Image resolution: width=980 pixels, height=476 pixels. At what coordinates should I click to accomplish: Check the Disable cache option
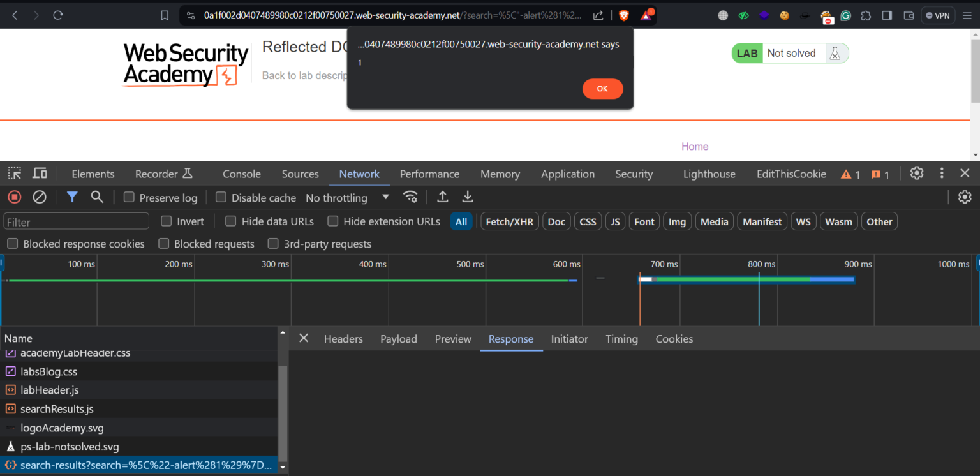pos(220,197)
